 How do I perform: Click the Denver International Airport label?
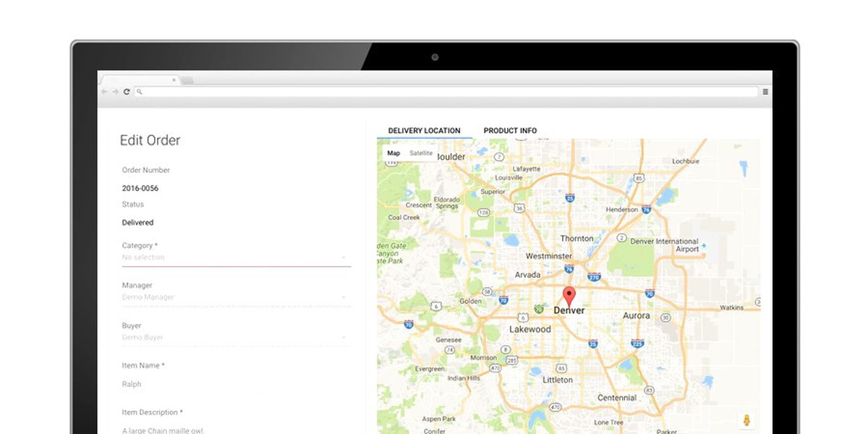665,245
